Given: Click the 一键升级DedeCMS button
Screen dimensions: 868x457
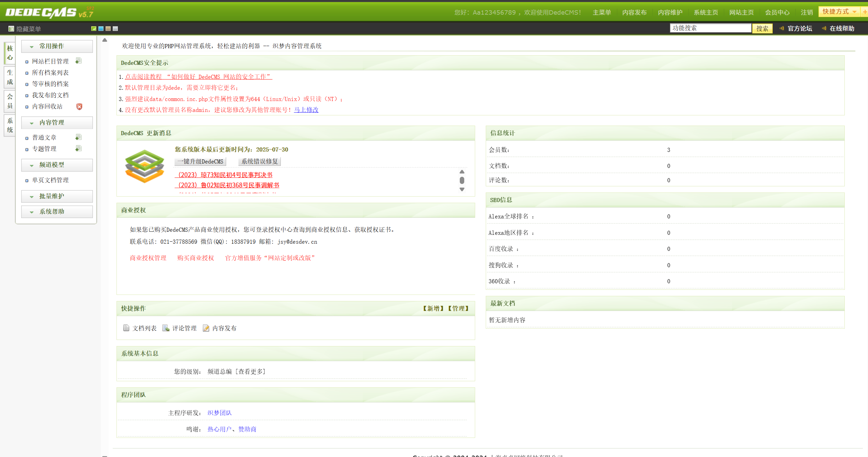Looking at the screenshot, I should (x=200, y=161).
